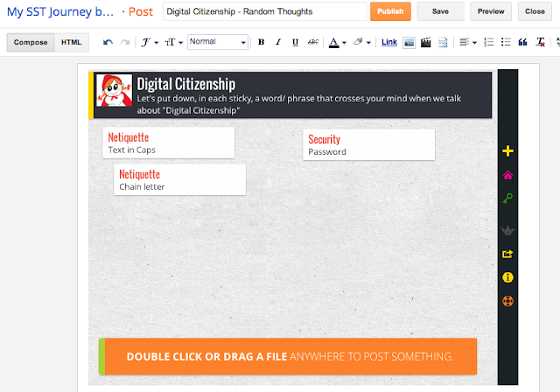Open the font size dropdown
The width and height of the screenshot is (560, 392).
(173, 42)
